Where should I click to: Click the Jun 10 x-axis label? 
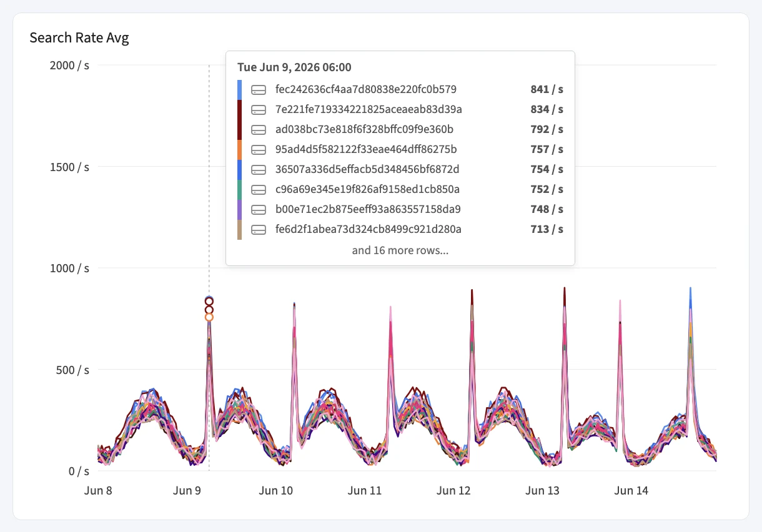[x=276, y=491]
